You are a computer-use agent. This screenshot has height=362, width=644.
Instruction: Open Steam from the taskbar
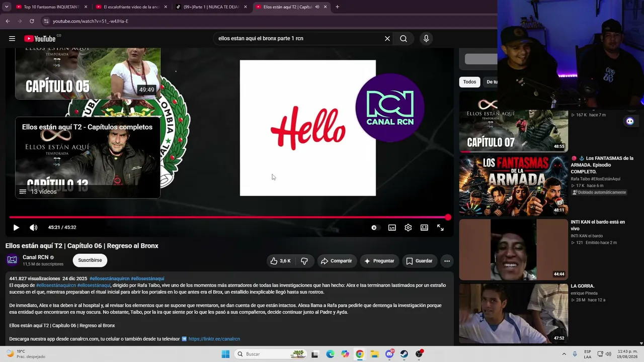pos(404,354)
